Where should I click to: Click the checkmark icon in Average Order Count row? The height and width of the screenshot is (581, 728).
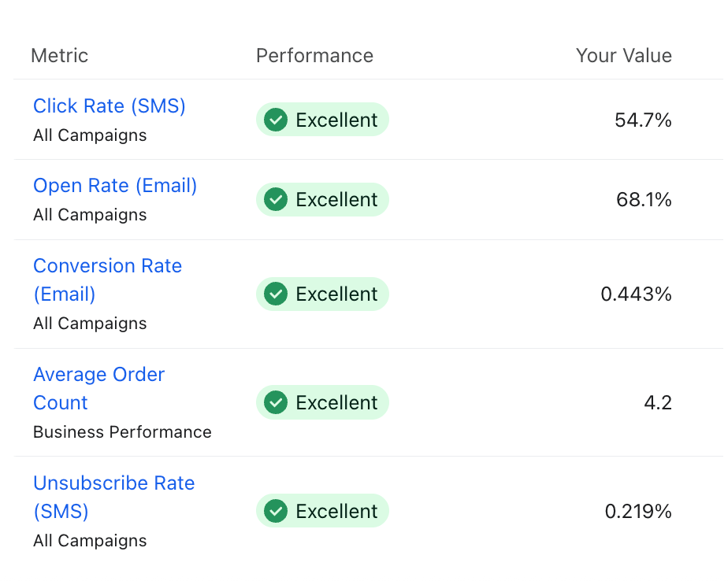tap(275, 402)
